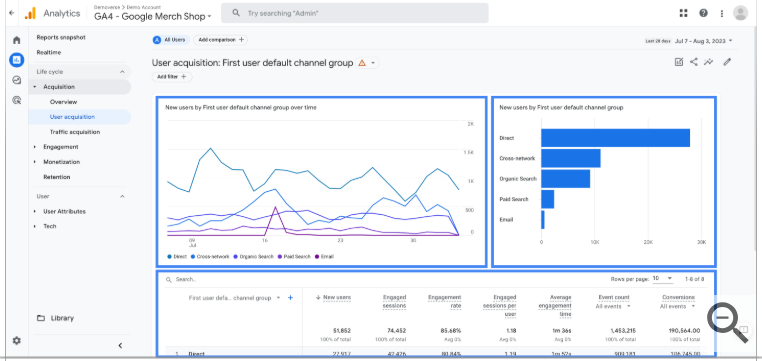Add a dimension with the plus icon
This screenshot has width=762, height=361.
point(291,298)
